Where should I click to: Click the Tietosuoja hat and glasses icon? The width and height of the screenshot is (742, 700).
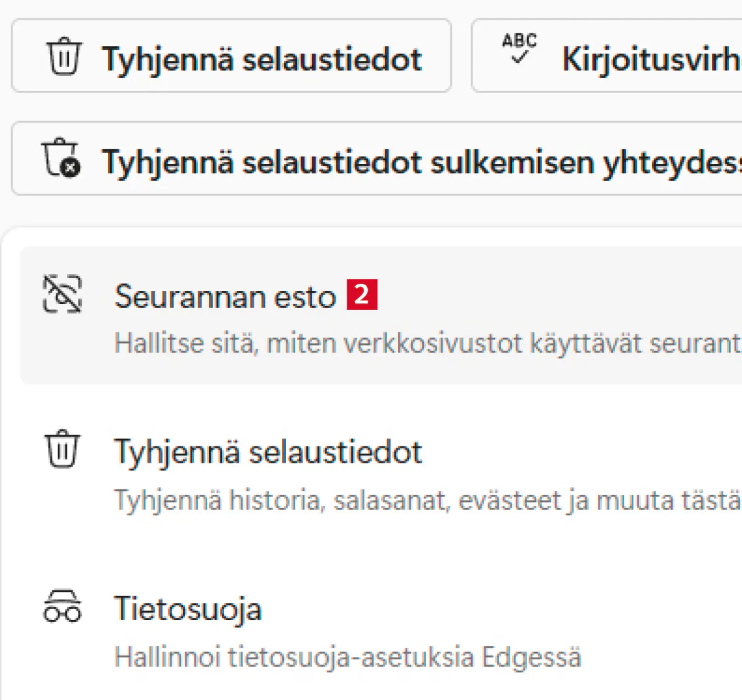pos(62,606)
